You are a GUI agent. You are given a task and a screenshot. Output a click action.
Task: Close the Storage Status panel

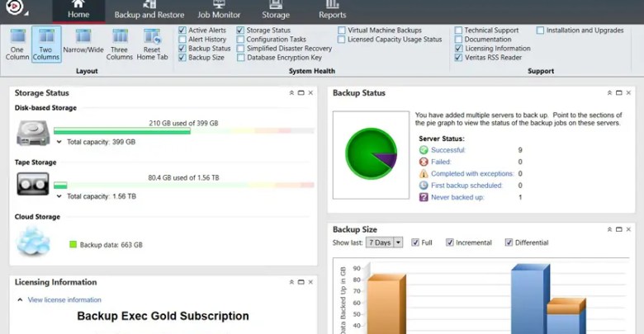pyautogui.click(x=310, y=93)
